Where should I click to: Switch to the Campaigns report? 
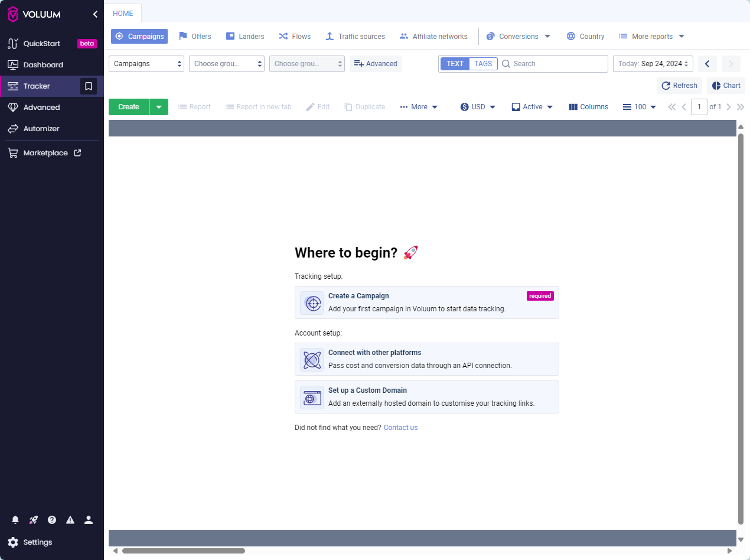pos(139,37)
